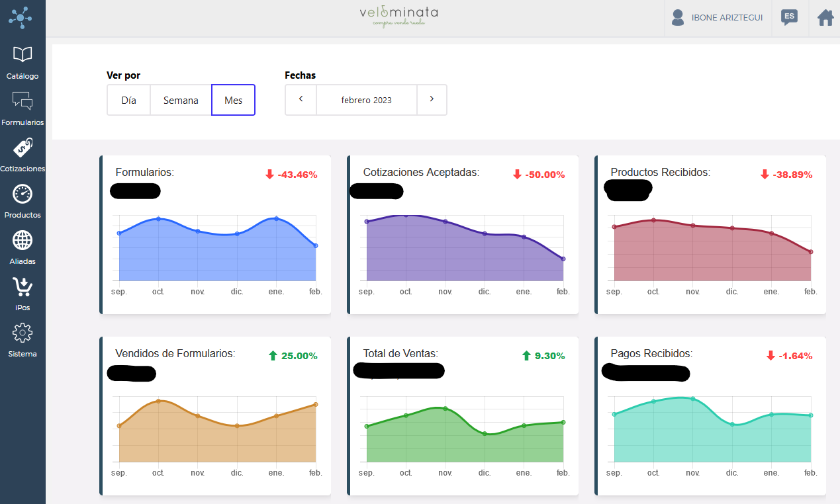
Task: Open the IBONE ARIZTEGUI user menu
Action: pos(718,18)
